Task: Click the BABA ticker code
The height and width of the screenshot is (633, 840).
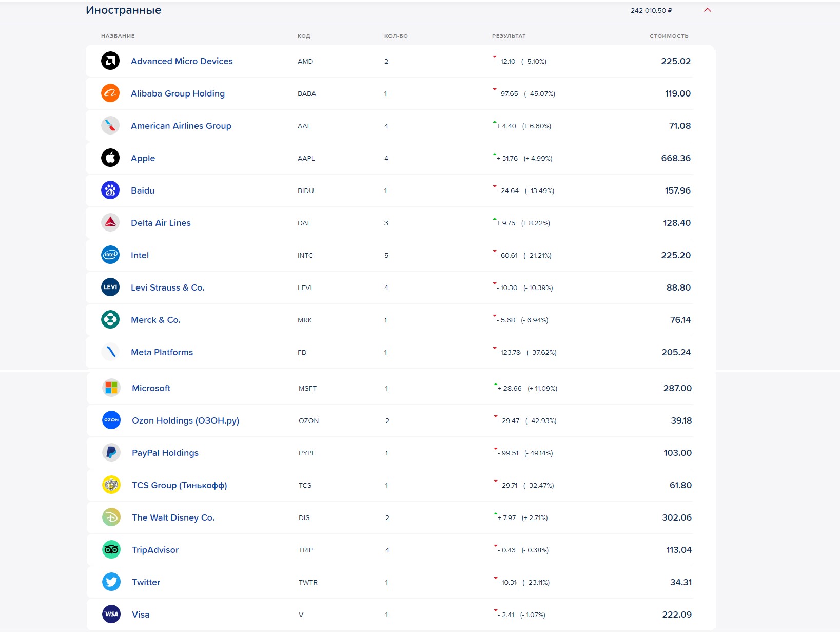Action: click(x=307, y=93)
